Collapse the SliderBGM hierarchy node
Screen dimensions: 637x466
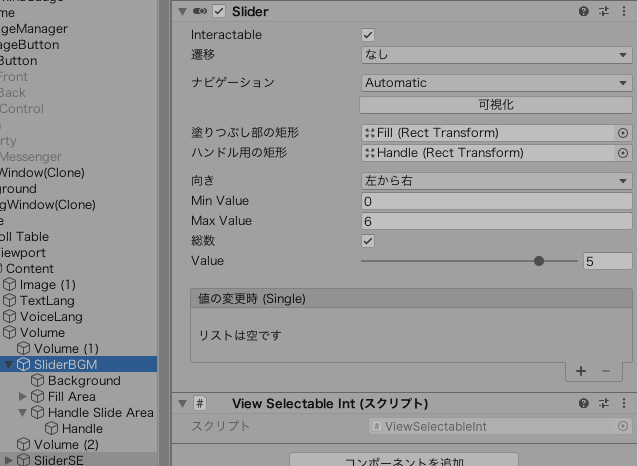point(9,364)
